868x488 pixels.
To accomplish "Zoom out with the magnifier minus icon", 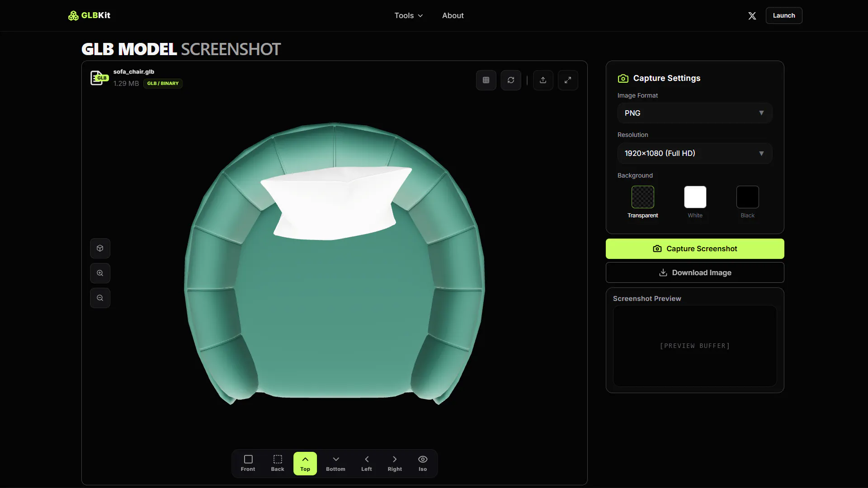I will [100, 298].
